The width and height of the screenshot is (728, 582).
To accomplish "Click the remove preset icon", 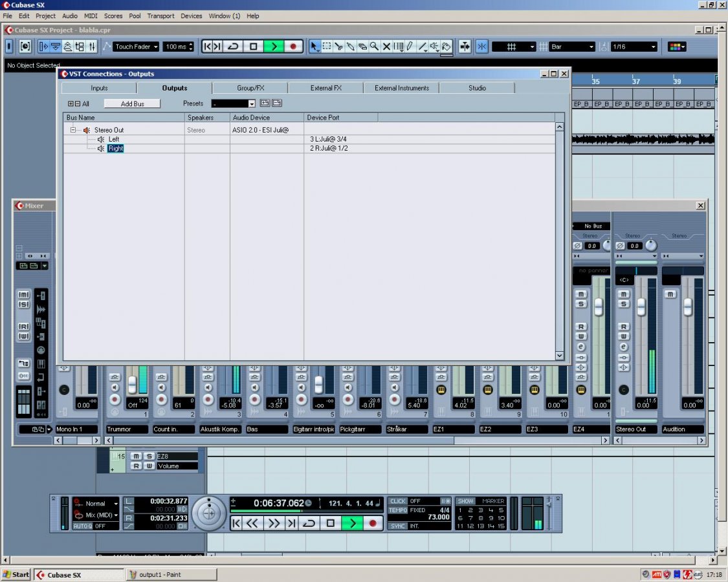I will click(x=277, y=103).
